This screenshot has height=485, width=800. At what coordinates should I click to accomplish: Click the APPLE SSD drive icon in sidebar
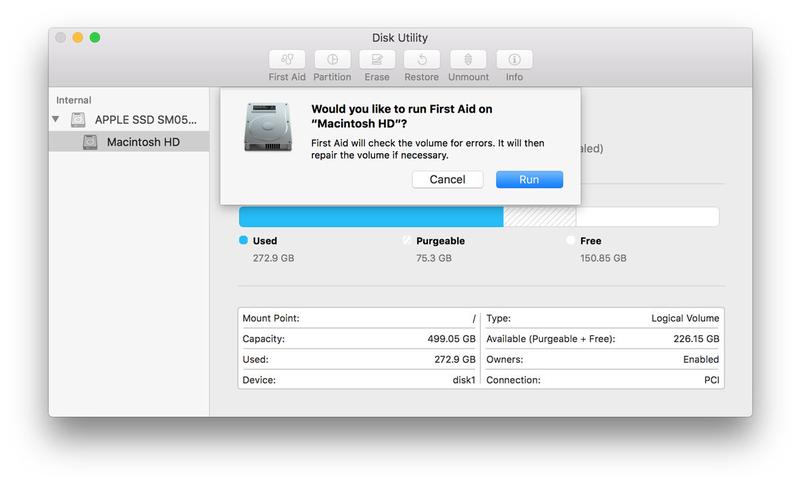coord(79,120)
